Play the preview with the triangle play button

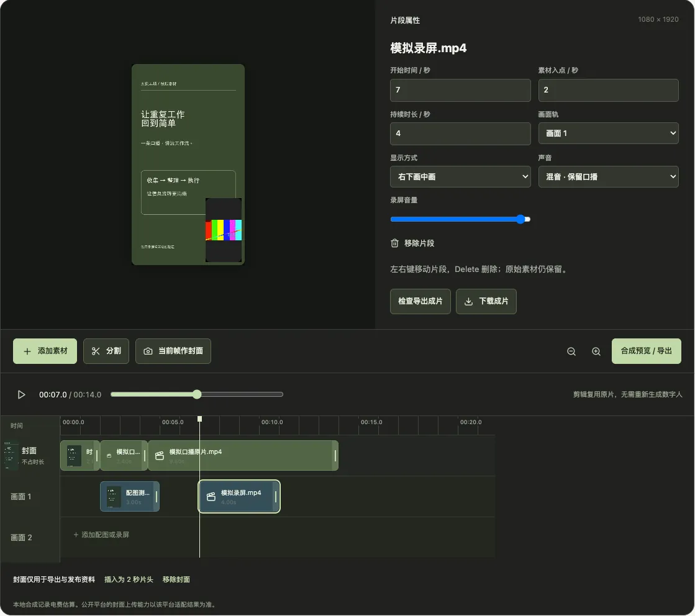click(x=21, y=394)
